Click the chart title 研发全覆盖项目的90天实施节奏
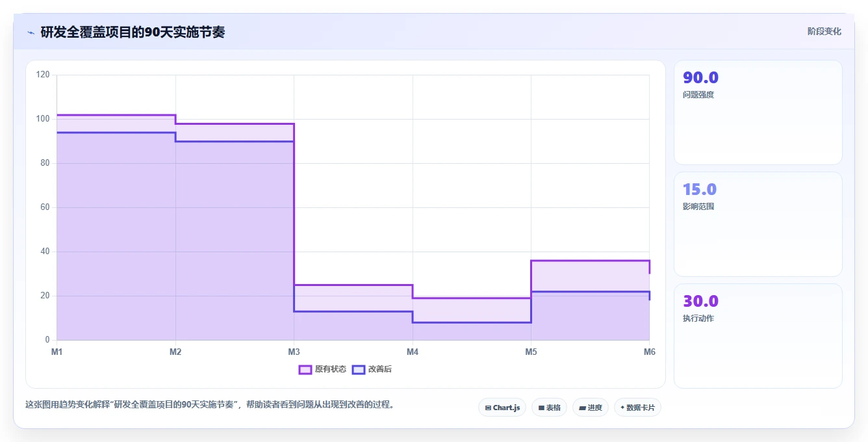The width and height of the screenshot is (868, 442). pyautogui.click(x=133, y=32)
